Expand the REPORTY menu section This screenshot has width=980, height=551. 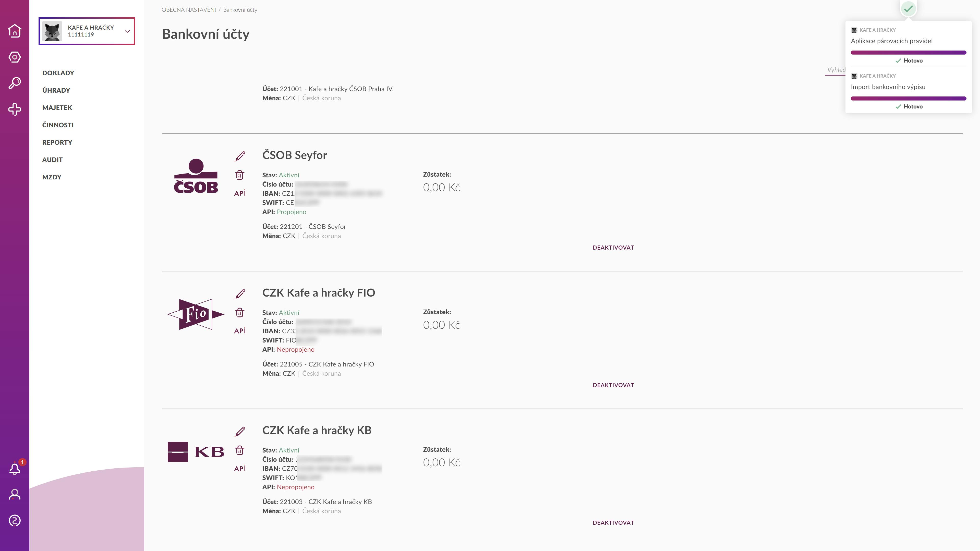tap(57, 142)
